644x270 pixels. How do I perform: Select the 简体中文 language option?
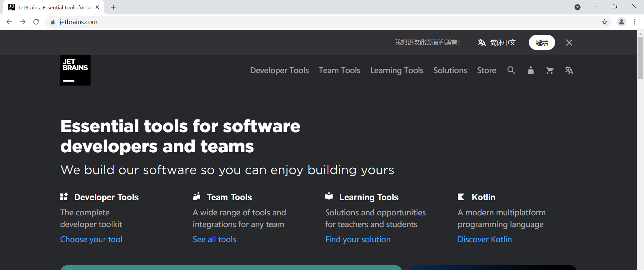[x=503, y=43]
